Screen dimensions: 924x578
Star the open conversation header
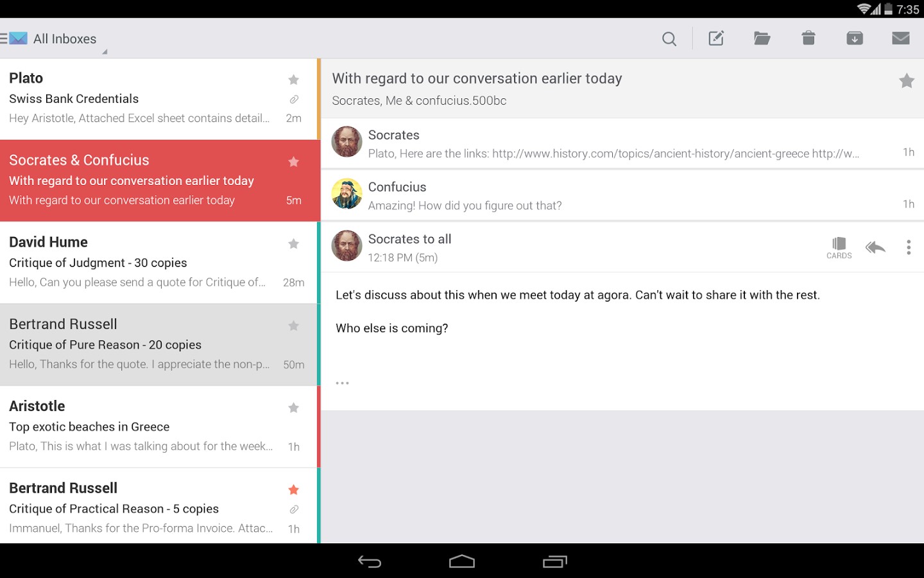(x=906, y=80)
